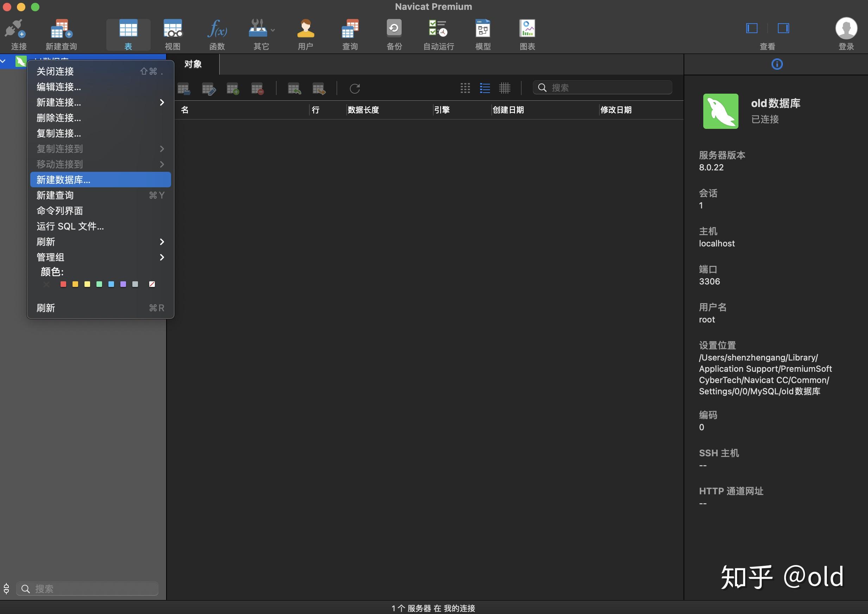Image resolution: width=868 pixels, height=614 pixels.
Task: Open 新建查询 from the toolbar
Action: click(x=61, y=29)
